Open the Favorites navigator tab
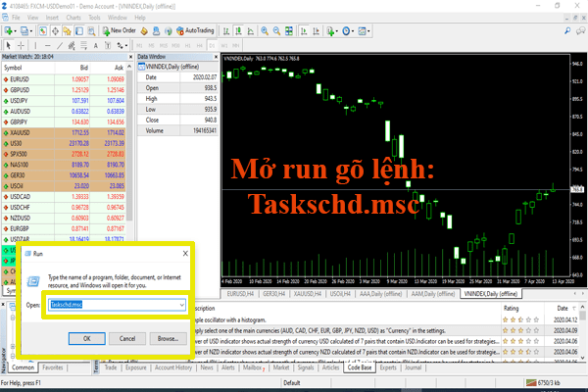The height and width of the screenshot is (392, 588). [53, 367]
